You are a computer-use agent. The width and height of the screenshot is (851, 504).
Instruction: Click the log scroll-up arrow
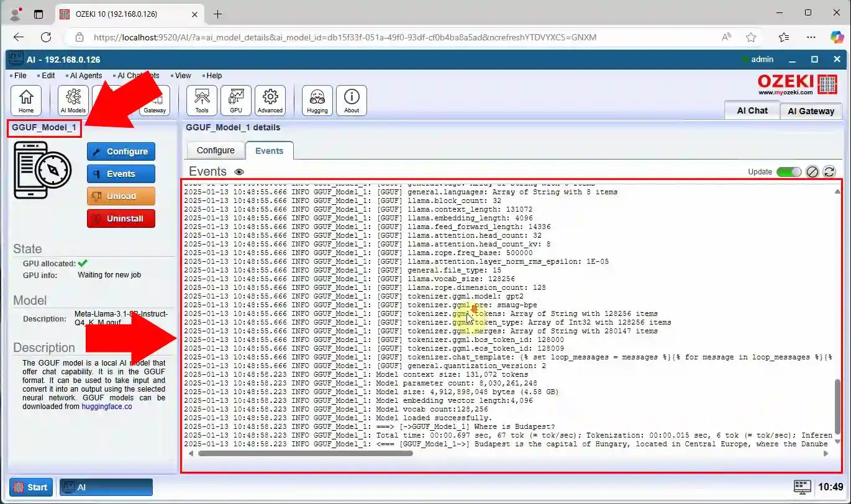[x=837, y=192]
